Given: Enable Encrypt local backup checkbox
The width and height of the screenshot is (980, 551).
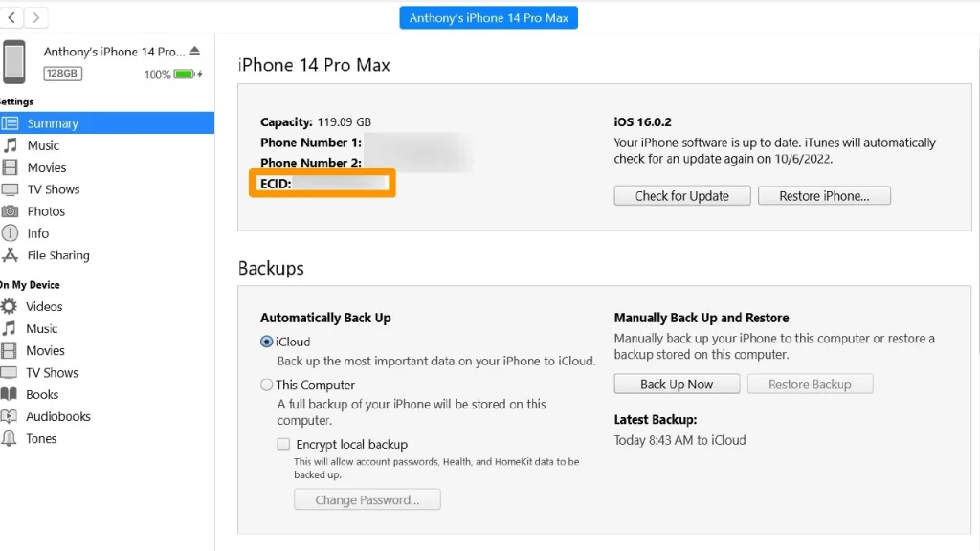Looking at the screenshot, I should pyautogui.click(x=283, y=444).
